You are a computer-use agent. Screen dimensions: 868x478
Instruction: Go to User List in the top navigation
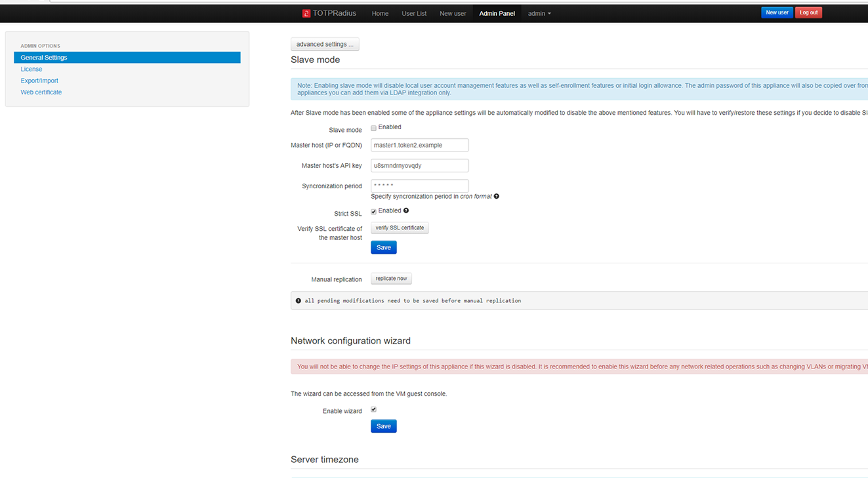tap(414, 12)
